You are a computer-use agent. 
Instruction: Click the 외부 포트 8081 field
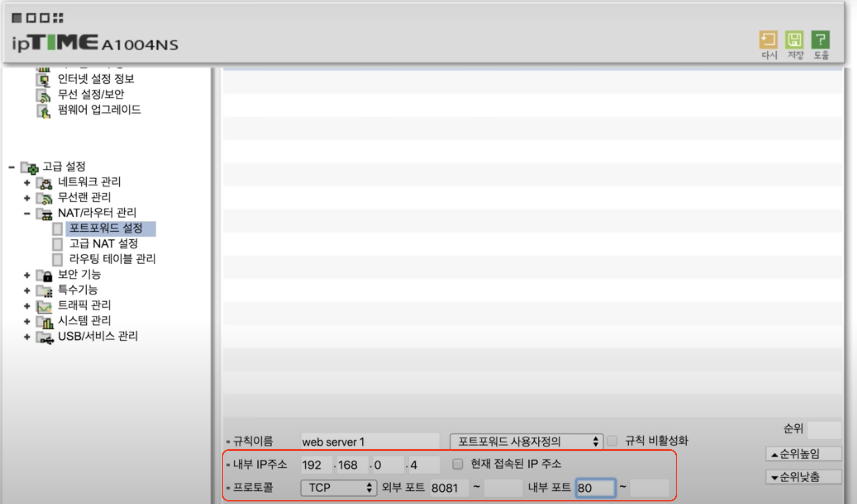449,488
